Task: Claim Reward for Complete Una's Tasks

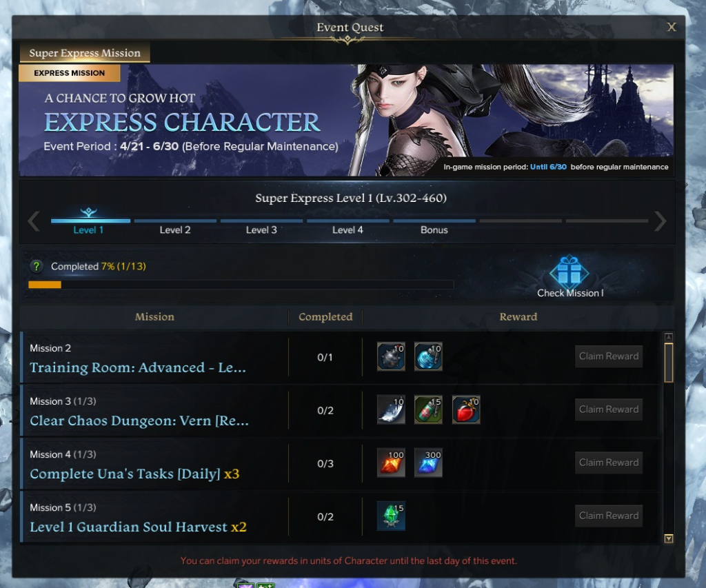Action: (x=609, y=463)
